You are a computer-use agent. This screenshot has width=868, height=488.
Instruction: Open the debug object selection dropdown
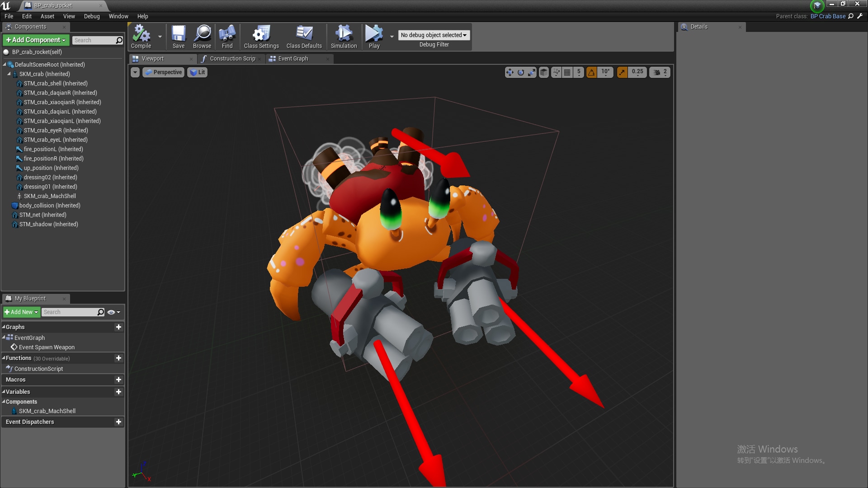tap(434, 35)
